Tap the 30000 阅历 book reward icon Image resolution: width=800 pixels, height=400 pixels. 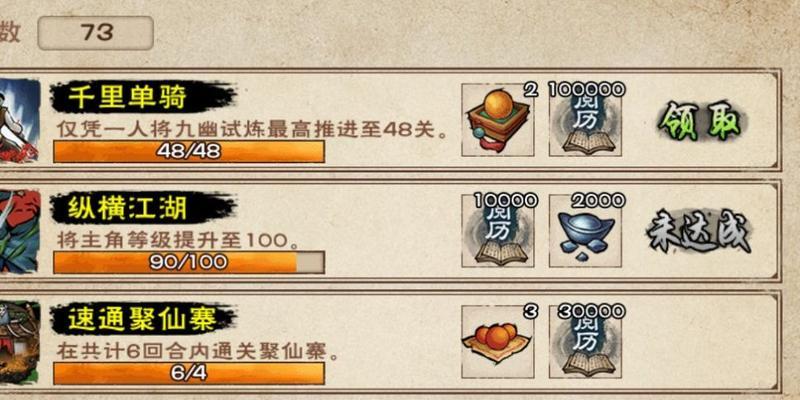click(585, 342)
